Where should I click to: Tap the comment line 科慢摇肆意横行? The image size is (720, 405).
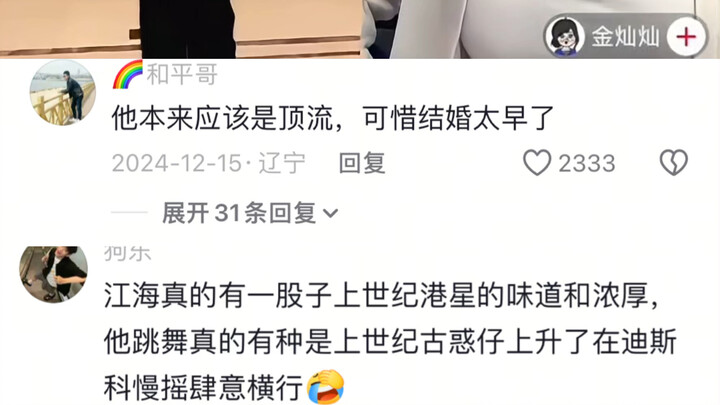click(x=203, y=388)
